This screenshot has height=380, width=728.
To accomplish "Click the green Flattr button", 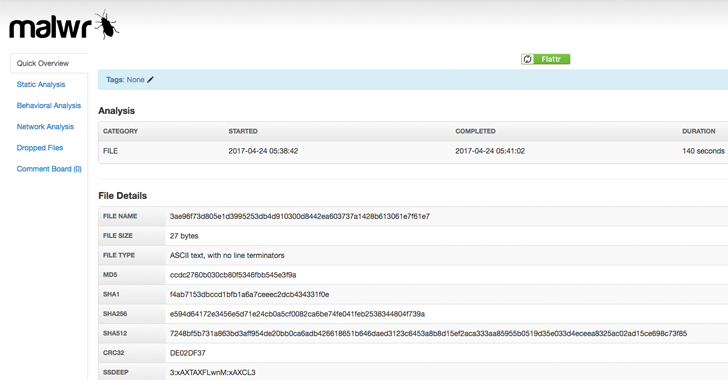I will pos(546,59).
